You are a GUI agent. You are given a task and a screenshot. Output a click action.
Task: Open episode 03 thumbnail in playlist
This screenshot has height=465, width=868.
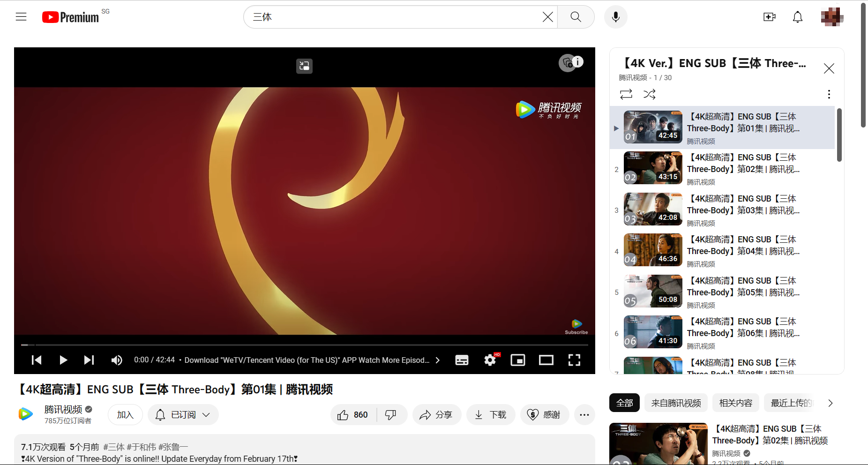(x=653, y=210)
